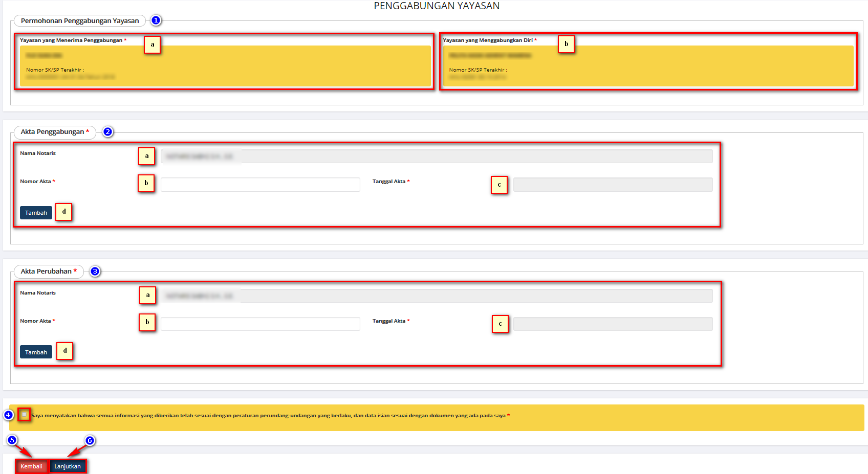
Task: Select the Yayasan yang Menggabungkan Diri yellow box
Action: click(x=648, y=66)
